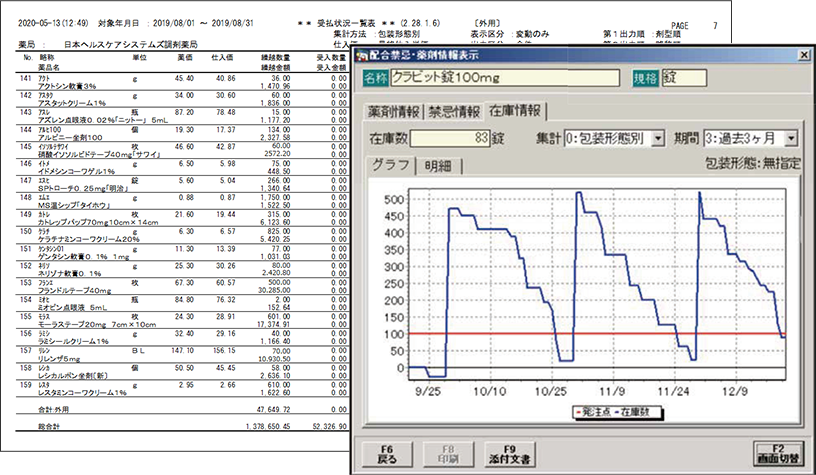
Task: Click ラミシールクリーム1% in the report
Action: (73, 341)
